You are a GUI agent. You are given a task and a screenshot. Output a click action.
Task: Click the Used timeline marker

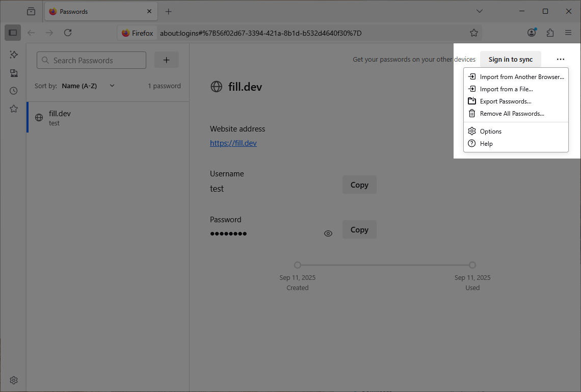pyautogui.click(x=472, y=265)
